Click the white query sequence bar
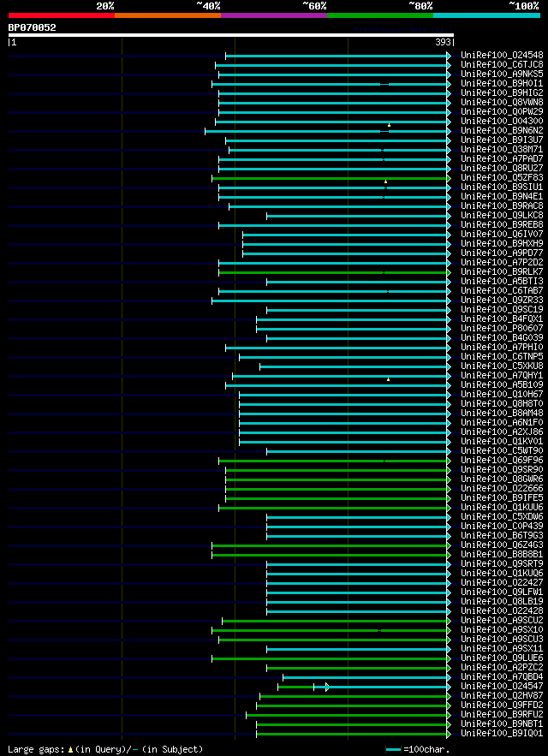Viewport: 548px width, 756px height. coord(231,35)
